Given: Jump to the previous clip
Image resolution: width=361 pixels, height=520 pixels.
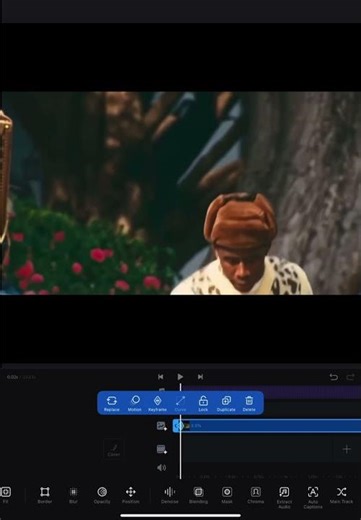Looking at the screenshot, I should (x=160, y=377).
